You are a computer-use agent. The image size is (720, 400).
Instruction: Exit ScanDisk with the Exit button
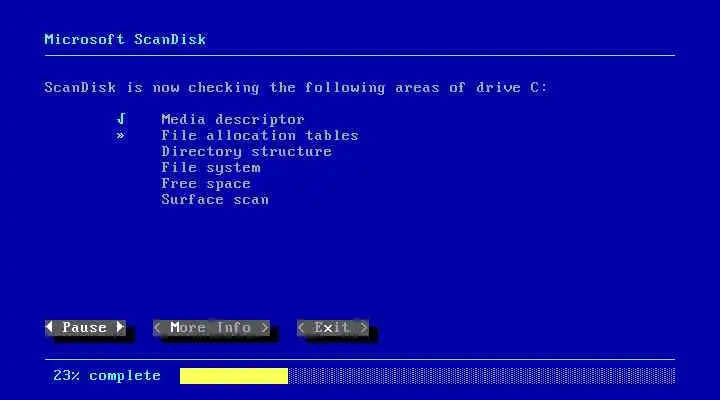pos(333,327)
